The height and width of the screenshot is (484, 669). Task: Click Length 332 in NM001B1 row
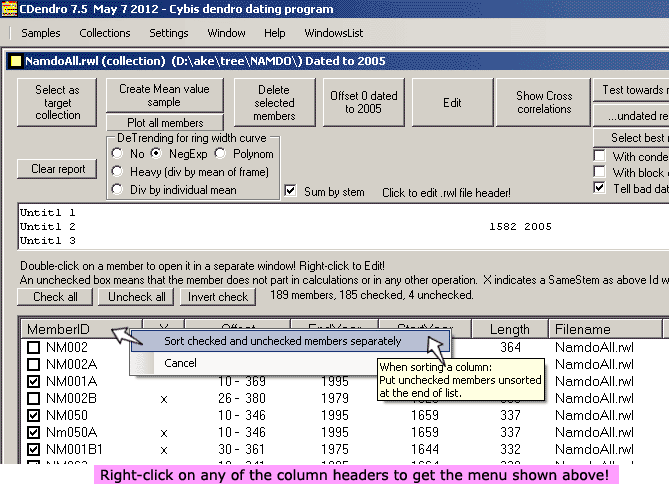click(x=510, y=449)
